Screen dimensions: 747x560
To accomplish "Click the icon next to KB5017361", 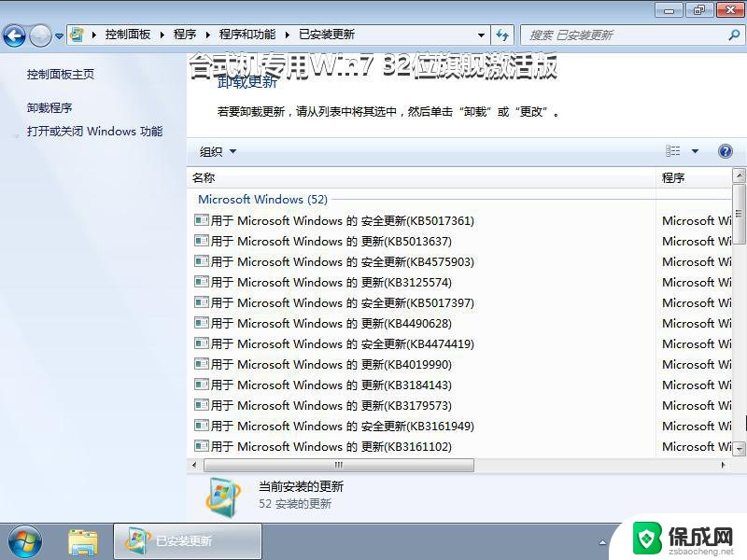I will coord(202,220).
